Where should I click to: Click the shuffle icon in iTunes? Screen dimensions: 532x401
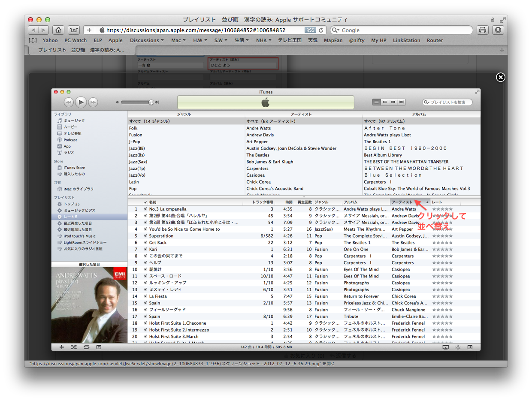coord(74,347)
